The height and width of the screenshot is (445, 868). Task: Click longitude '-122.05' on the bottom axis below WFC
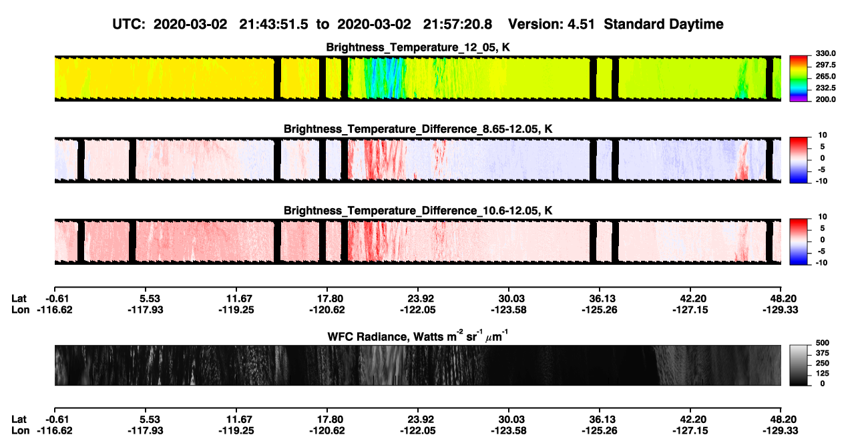[417, 430]
